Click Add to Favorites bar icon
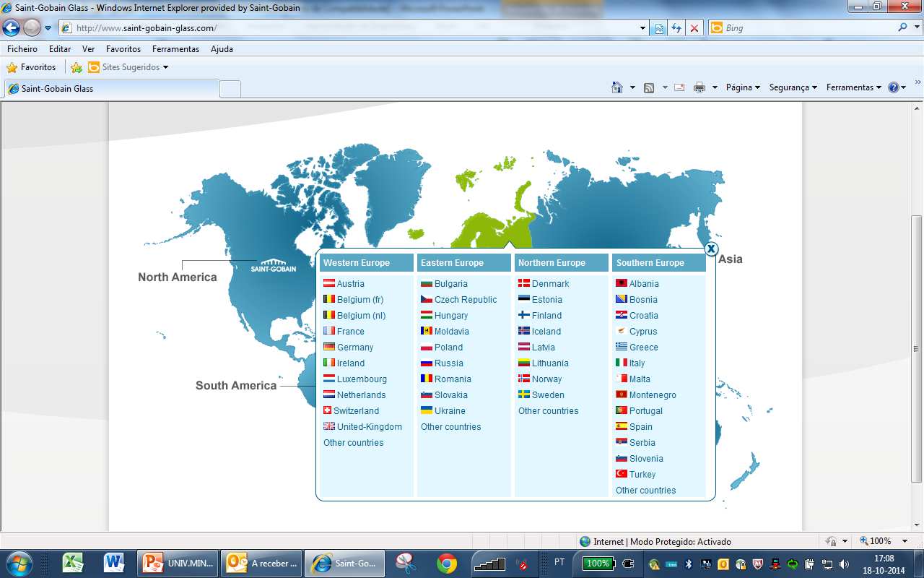The height and width of the screenshot is (578, 924). point(77,67)
